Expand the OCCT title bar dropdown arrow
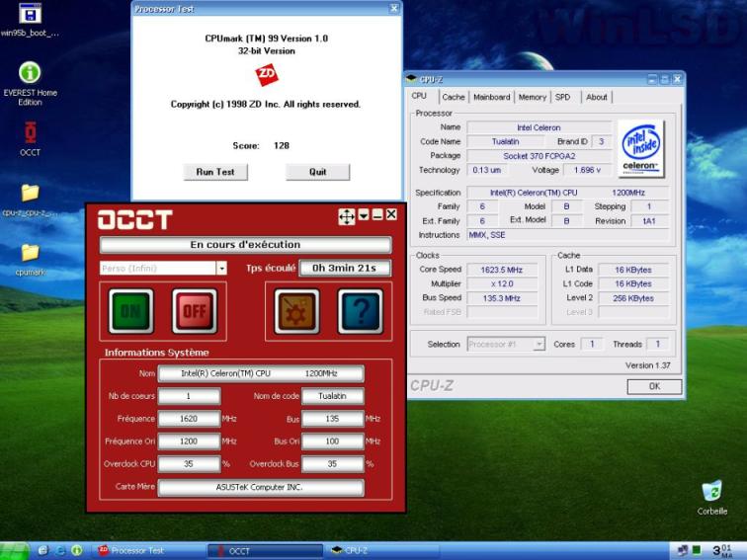This screenshot has height=560, width=747. coord(363,215)
